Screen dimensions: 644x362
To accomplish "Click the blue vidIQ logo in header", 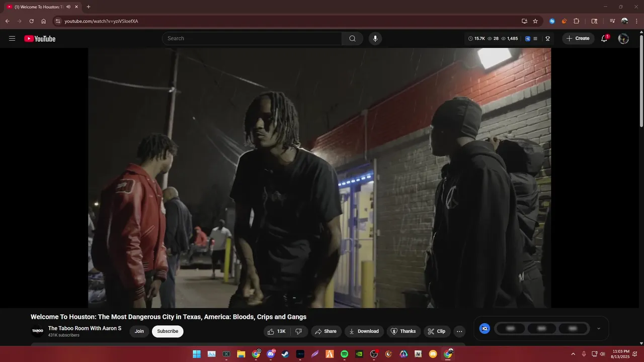I will [x=528, y=38].
